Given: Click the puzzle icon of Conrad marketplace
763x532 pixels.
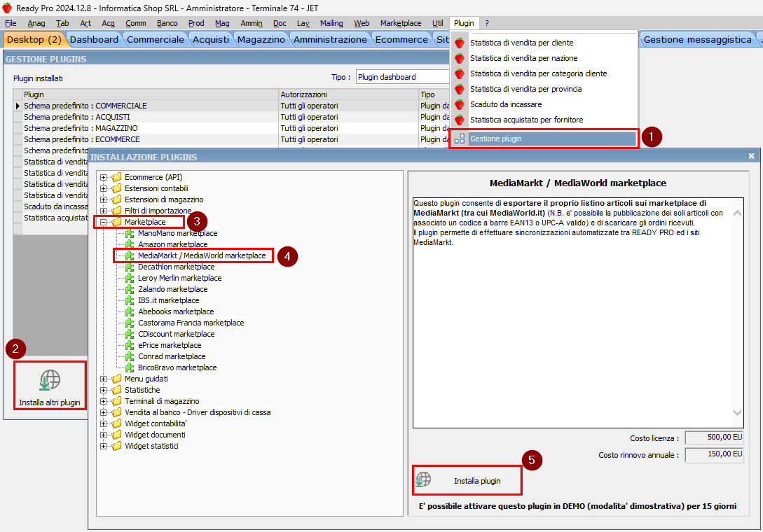Looking at the screenshot, I should [130, 356].
